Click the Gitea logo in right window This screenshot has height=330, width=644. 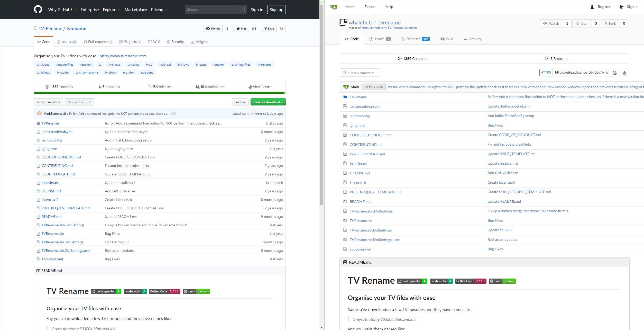(x=334, y=7)
